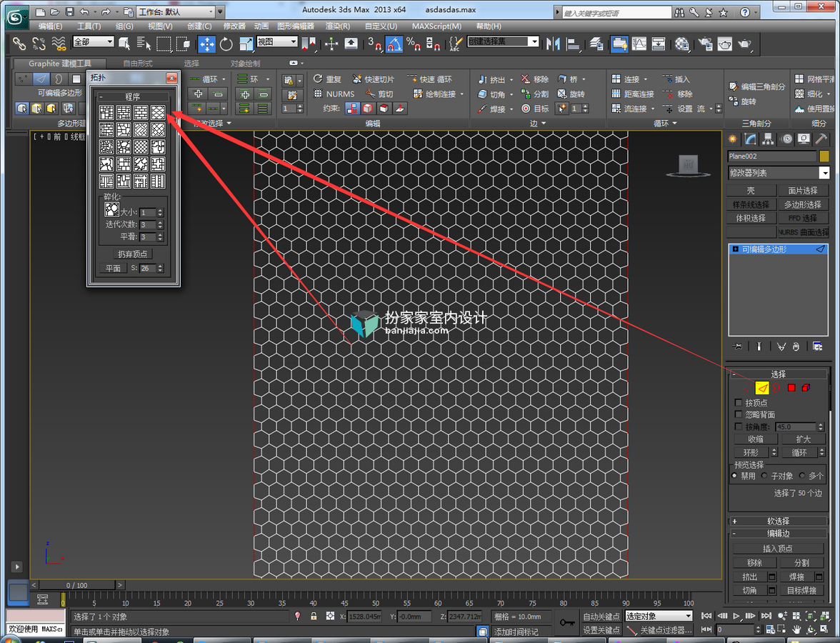Enable 按顶点 checkbox

[x=739, y=402]
